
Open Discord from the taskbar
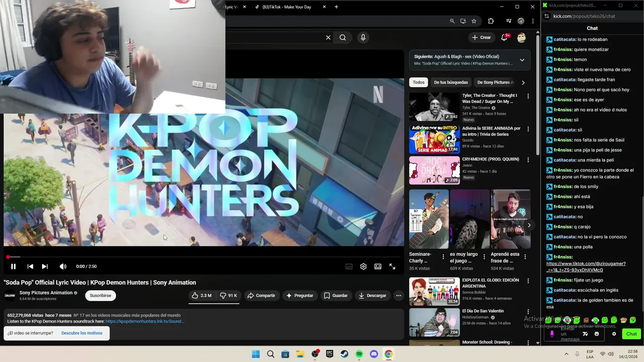click(x=374, y=354)
